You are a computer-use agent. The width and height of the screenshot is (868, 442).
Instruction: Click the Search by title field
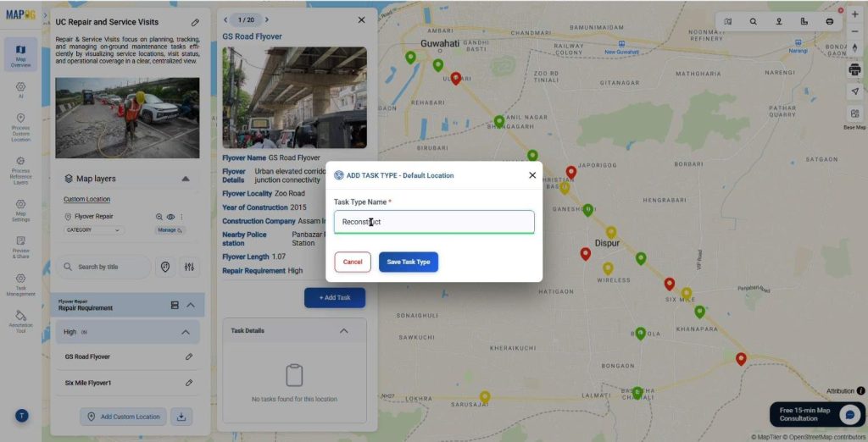point(104,267)
